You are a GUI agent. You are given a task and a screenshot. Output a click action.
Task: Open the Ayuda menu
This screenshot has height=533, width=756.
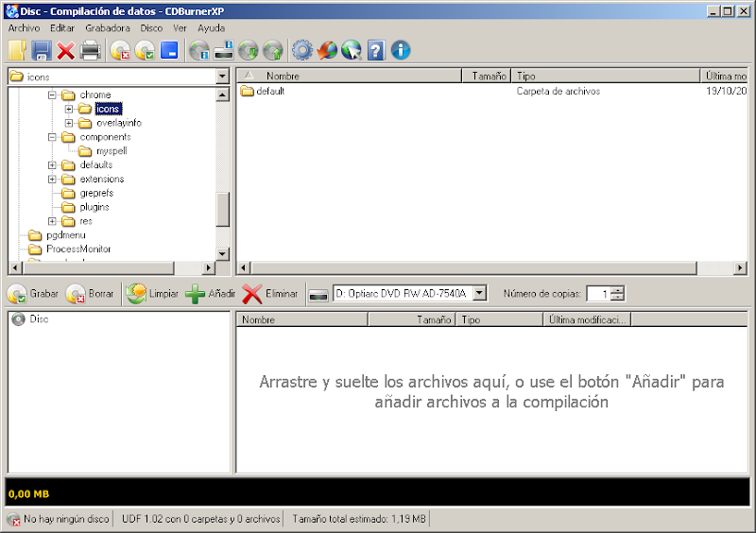point(211,28)
